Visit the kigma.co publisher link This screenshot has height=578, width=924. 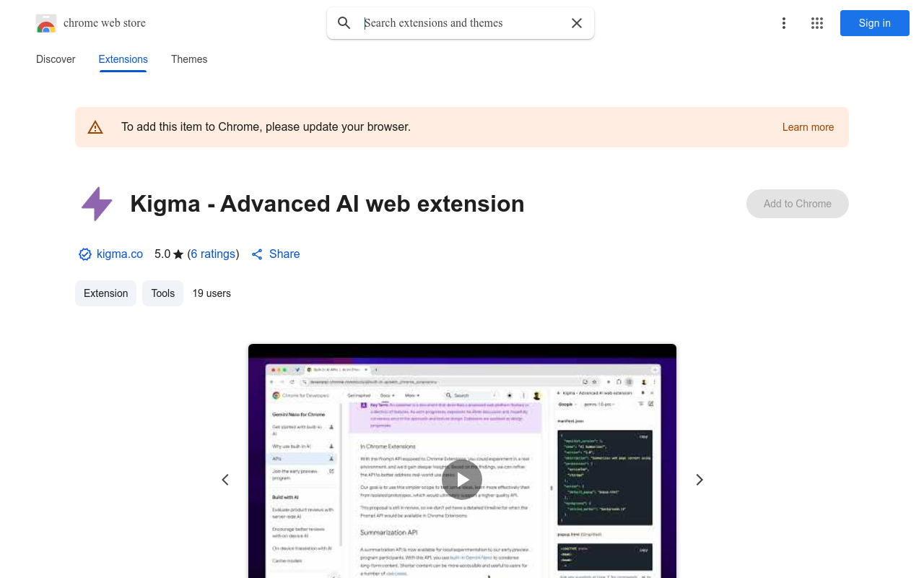pyautogui.click(x=120, y=254)
